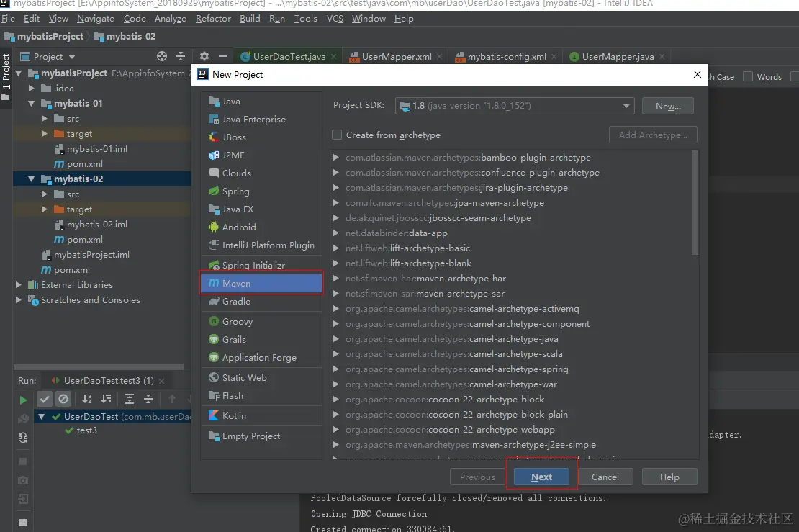Select Java project type icon

tap(214, 101)
